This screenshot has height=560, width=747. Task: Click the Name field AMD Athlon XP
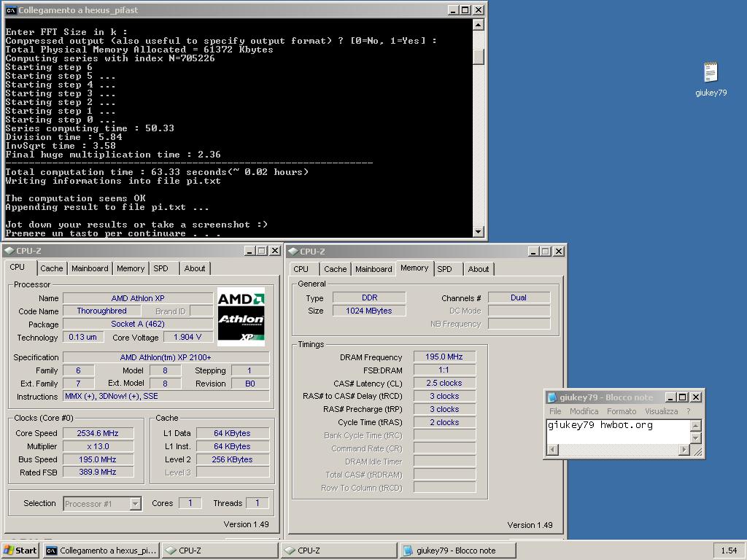coord(138,298)
